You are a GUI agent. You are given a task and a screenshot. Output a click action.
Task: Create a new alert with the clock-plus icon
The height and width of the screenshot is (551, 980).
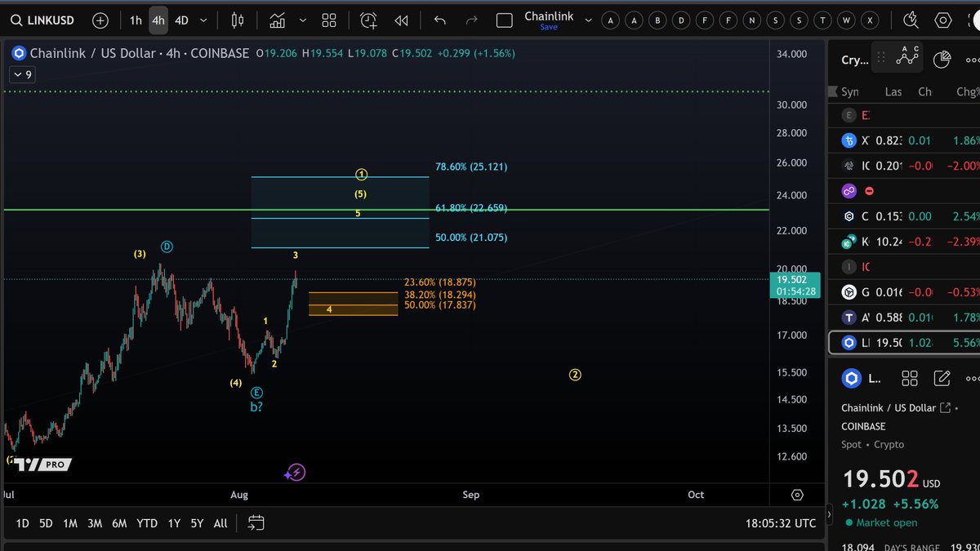click(x=367, y=20)
